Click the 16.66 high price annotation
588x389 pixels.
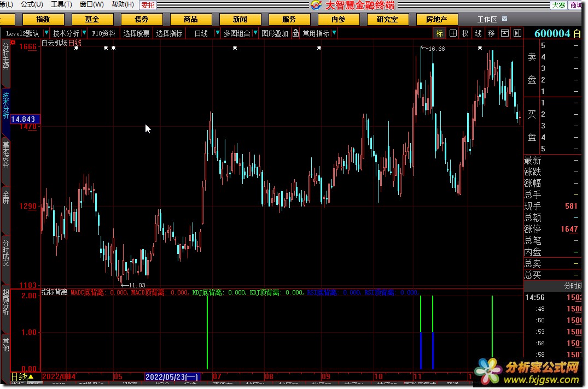pos(436,49)
